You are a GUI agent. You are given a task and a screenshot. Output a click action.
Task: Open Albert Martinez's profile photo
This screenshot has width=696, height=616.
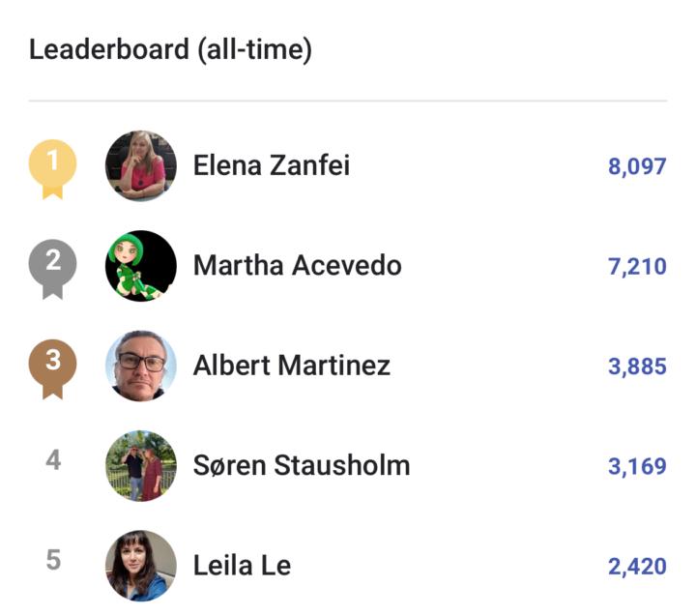pyautogui.click(x=141, y=366)
